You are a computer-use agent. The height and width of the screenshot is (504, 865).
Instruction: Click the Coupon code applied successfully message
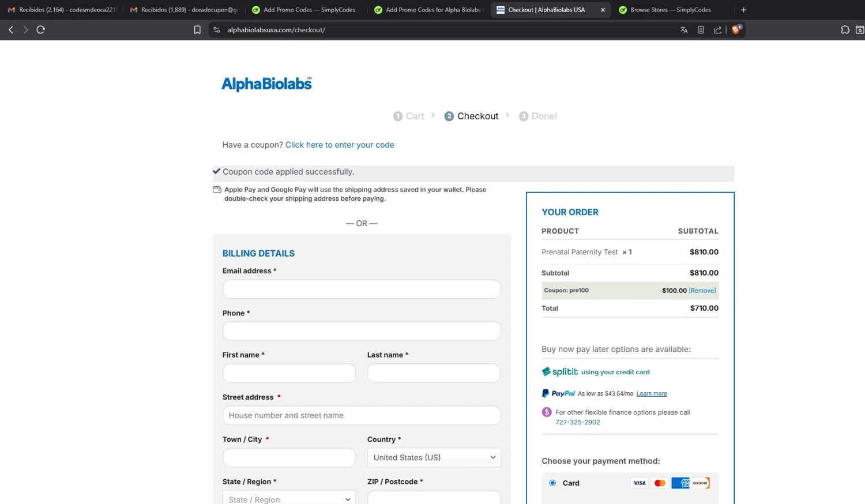pos(288,172)
